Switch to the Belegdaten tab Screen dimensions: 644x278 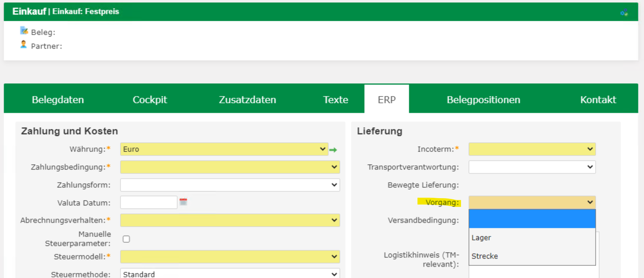(58, 99)
